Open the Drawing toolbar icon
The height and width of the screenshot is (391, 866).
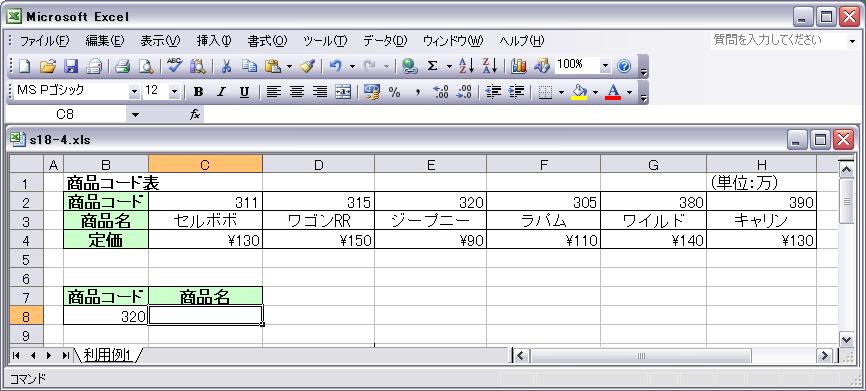point(542,67)
